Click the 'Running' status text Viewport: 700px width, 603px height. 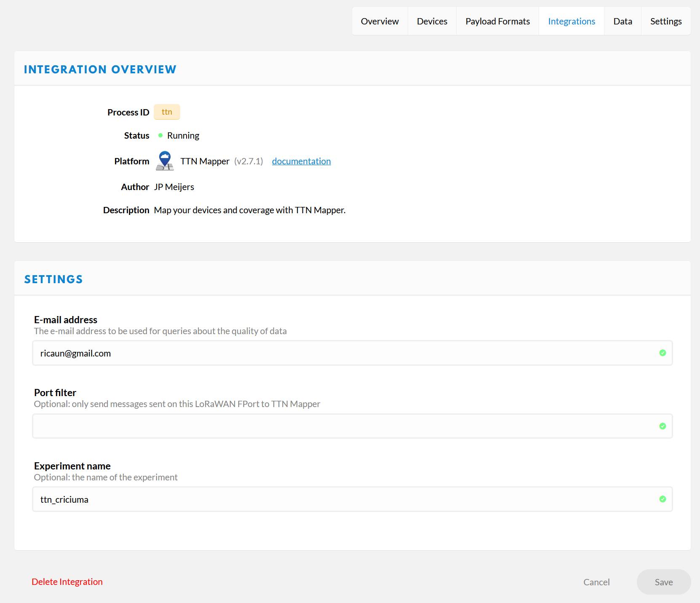tap(183, 135)
